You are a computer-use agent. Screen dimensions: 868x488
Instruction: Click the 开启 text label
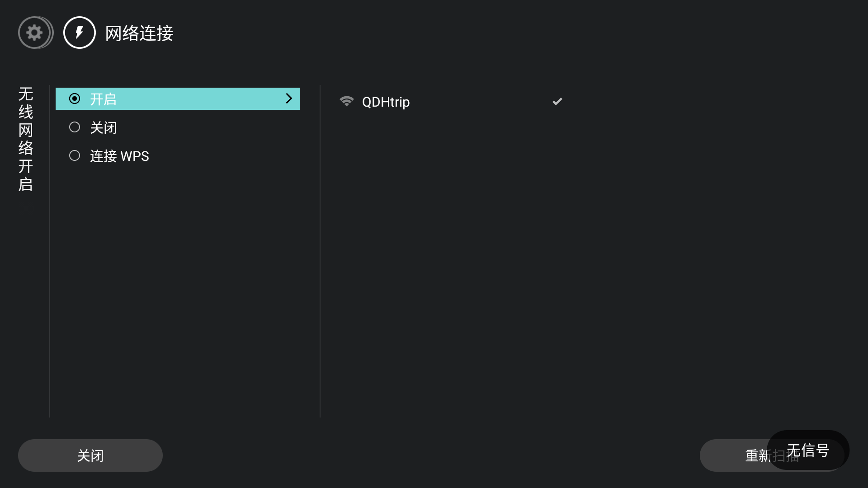(104, 99)
